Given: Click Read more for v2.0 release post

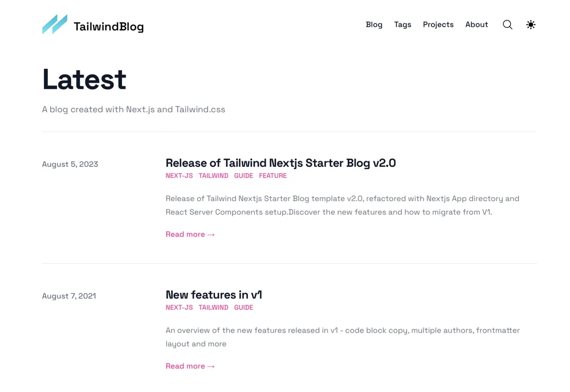Looking at the screenshot, I should [190, 234].
